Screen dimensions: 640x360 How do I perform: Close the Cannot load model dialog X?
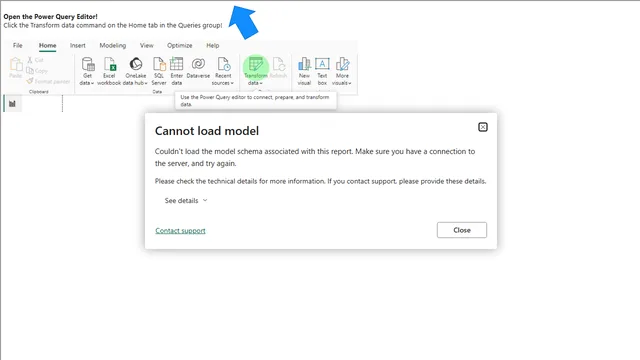pyautogui.click(x=482, y=127)
